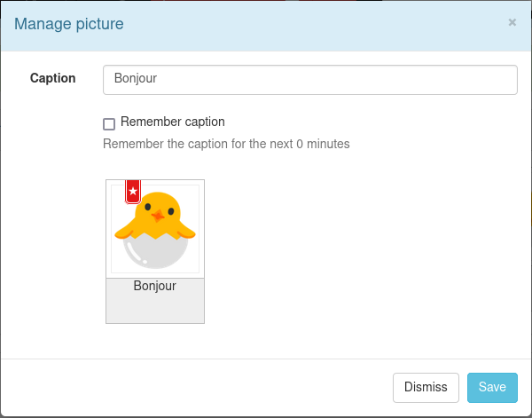Click the gray area under the thumbnail caption
This screenshot has height=418, width=532.
(x=155, y=309)
